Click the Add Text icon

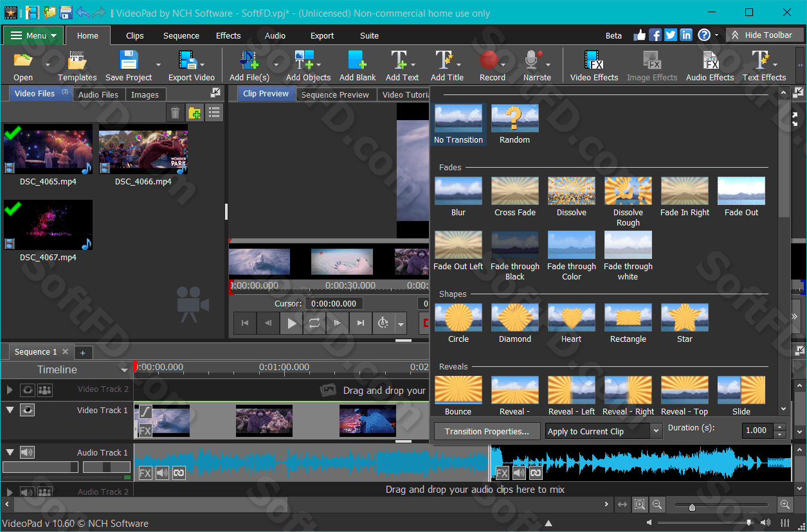click(399, 60)
